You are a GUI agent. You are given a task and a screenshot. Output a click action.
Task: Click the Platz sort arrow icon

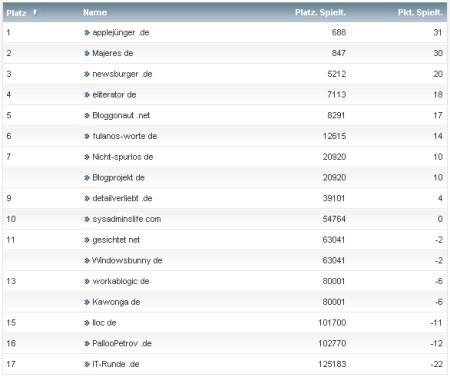35,12
